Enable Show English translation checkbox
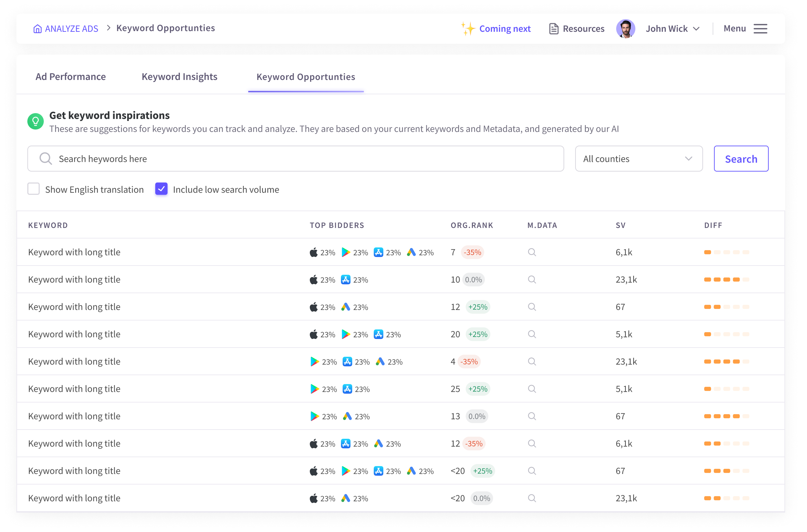807x532 pixels. (34, 189)
